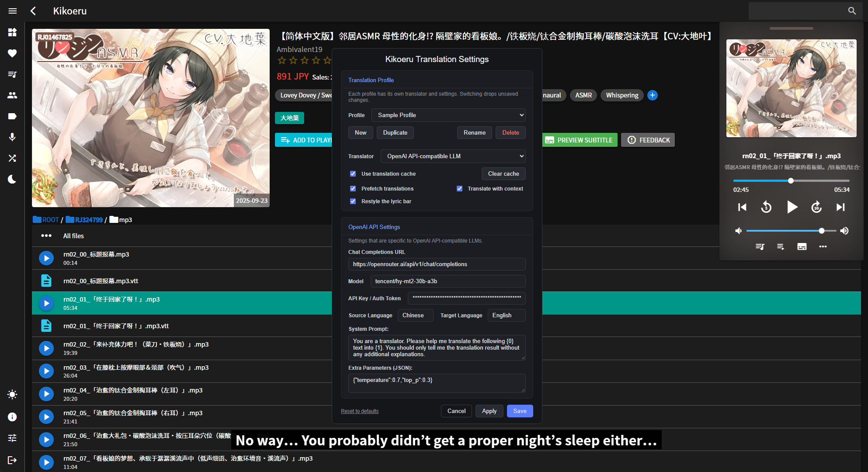Image resolution: width=868 pixels, height=472 pixels.
Task: Open the tags icon in the sidebar
Action: pos(12,116)
